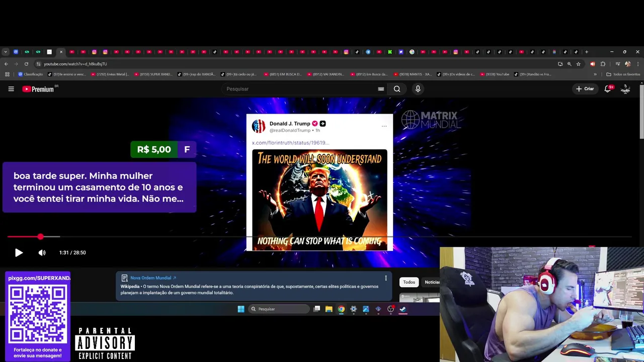Open the (9338) YouTube bookmark
This screenshot has width=644, height=362.
[x=495, y=74]
